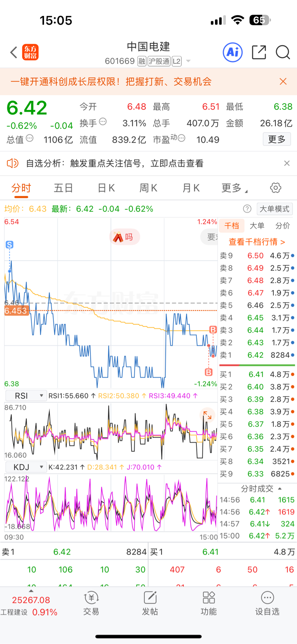Open the search magnifier icon
This screenshot has width=297, height=644.
283,52
